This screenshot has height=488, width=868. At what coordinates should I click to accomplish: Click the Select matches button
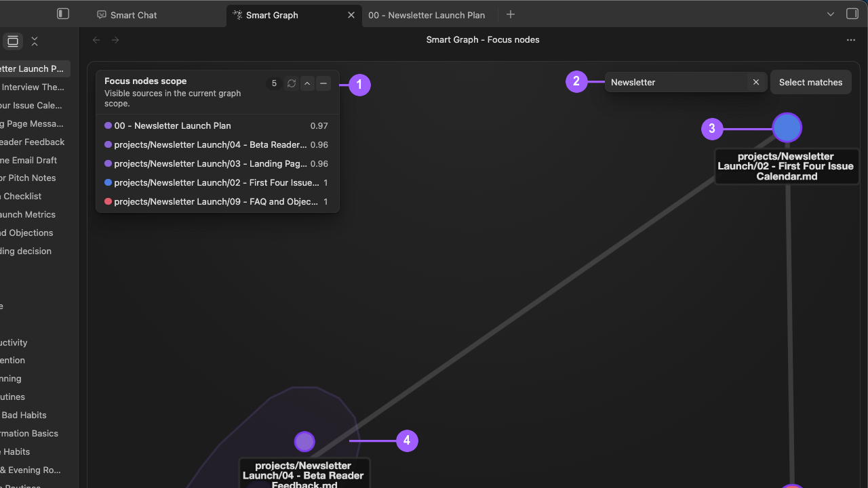[x=810, y=82]
